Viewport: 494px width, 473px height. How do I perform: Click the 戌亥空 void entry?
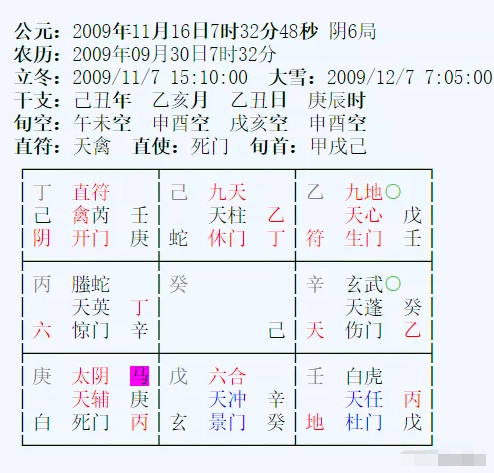click(x=259, y=123)
